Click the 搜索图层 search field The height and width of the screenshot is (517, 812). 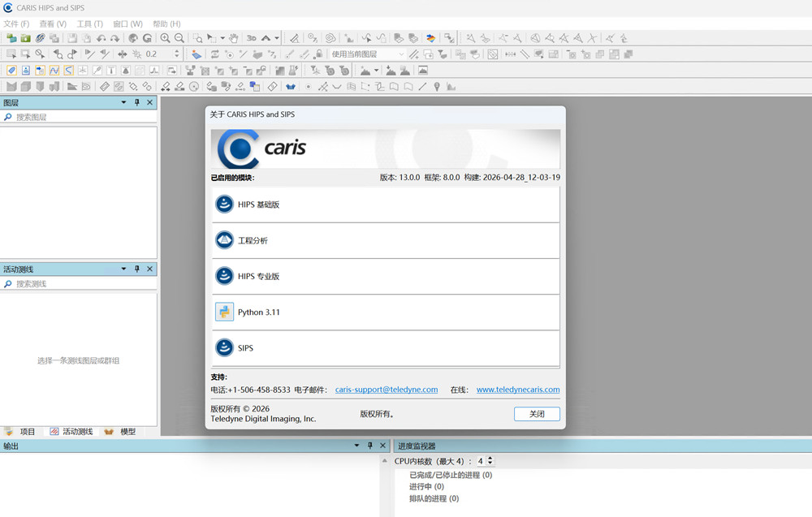click(79, 117)
